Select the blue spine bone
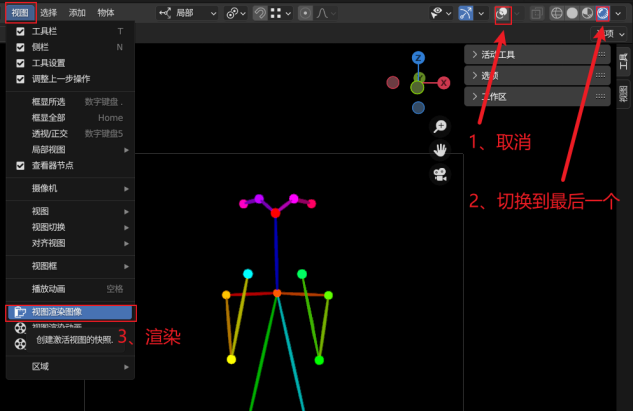This screenshot has width=633, height=412. click(277, 253)
